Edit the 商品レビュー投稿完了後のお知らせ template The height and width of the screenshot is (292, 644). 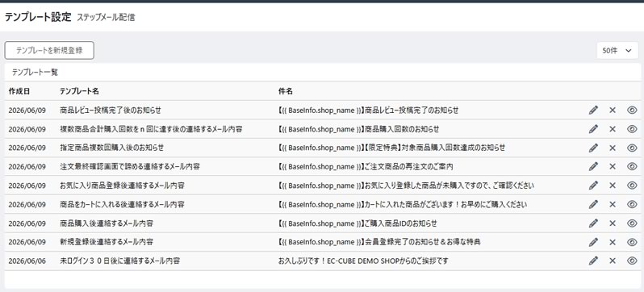(593, 110)
